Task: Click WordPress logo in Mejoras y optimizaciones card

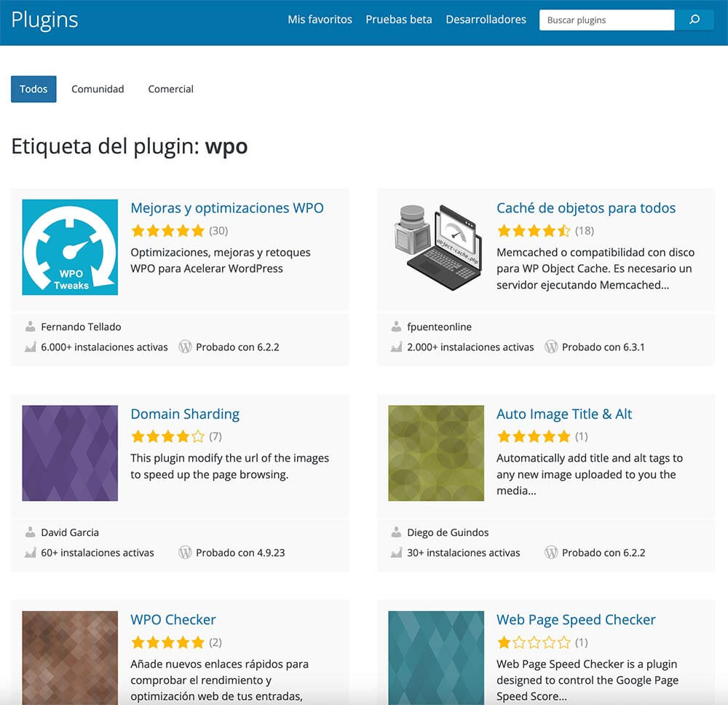Action: pos(185,347)
